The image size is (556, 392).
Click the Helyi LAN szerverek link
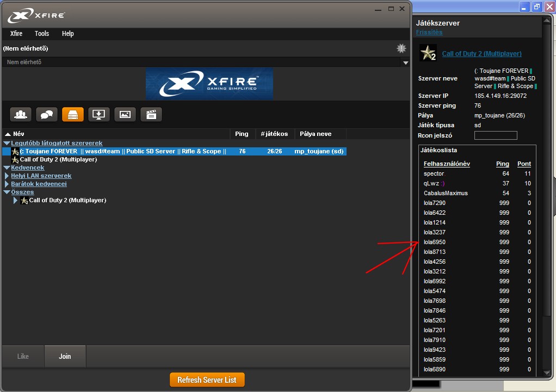[x=41, y=176]
